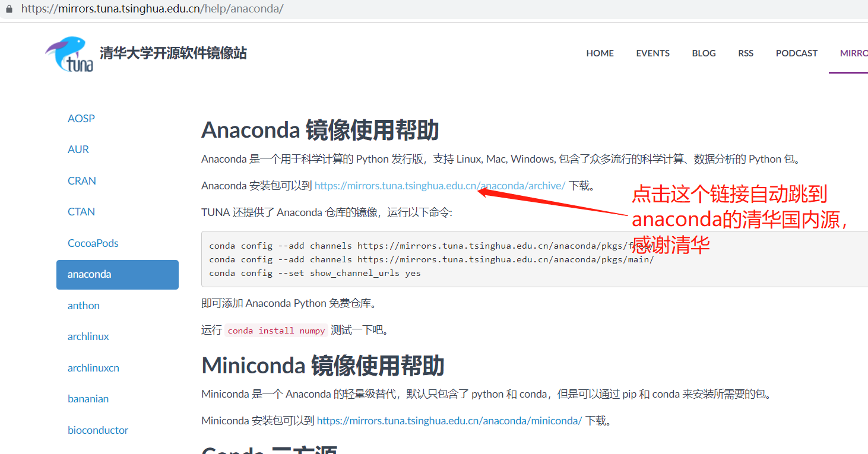The image size is (868, 454).
Task: Open the anaconda/miniconda/ download link
Action: coord(449,421)
